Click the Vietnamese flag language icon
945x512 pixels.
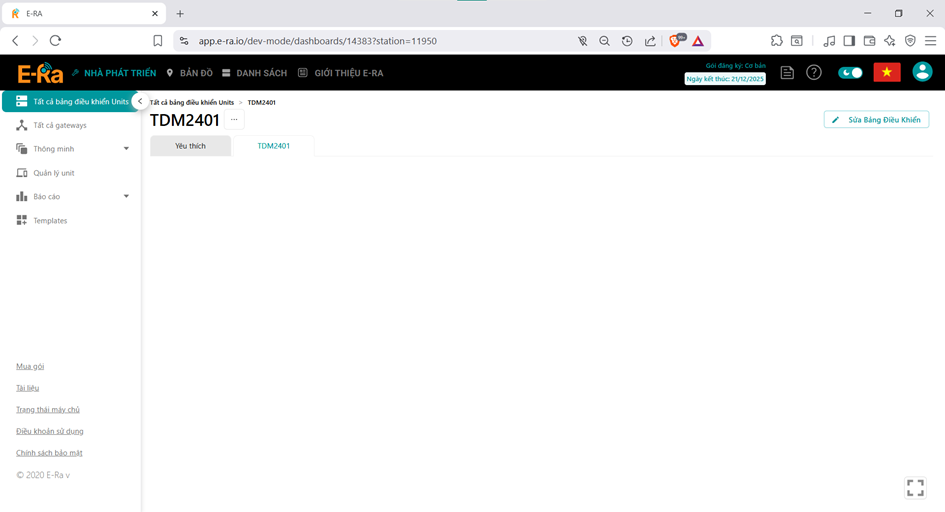(886, 72)
